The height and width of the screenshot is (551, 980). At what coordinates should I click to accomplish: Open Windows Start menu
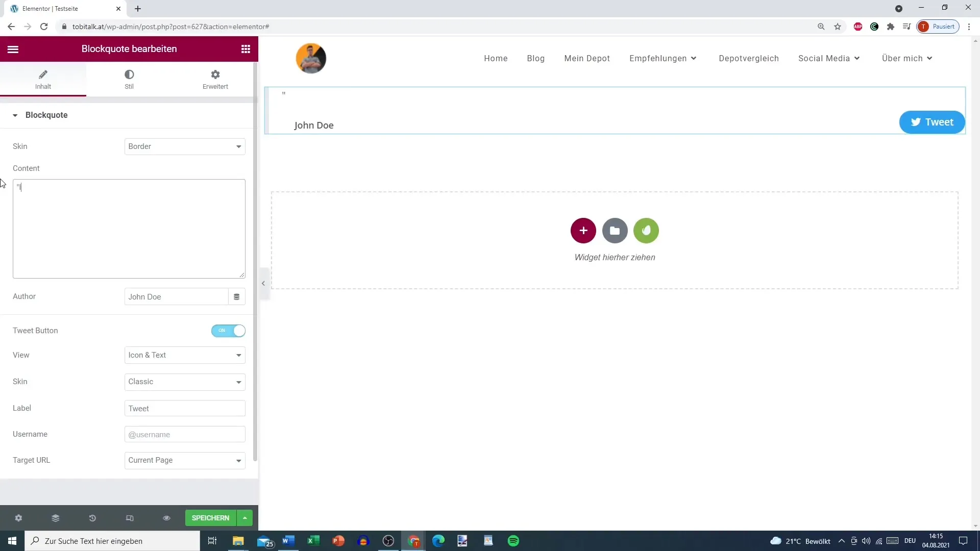pyautogui.click(x=12, y=541)
